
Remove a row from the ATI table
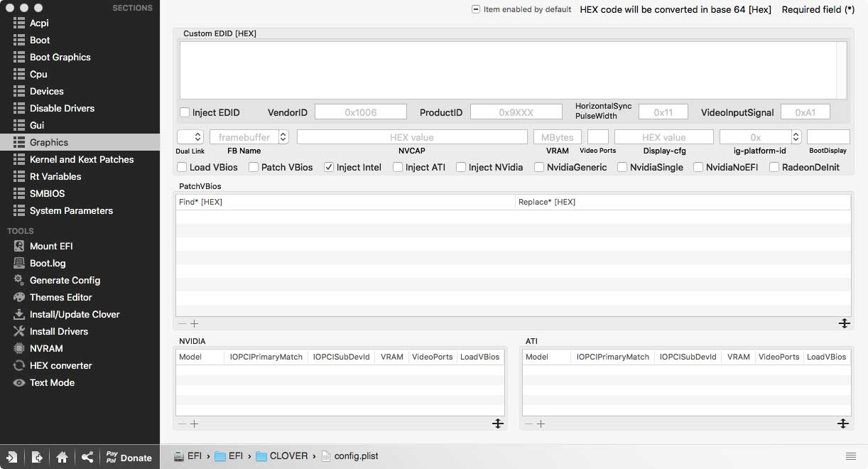click(528, 424)
